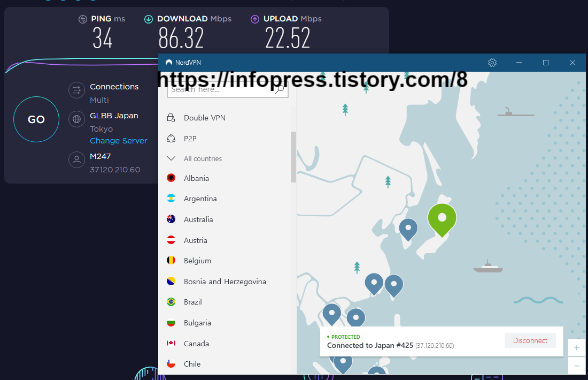Click the green Japan map pin
The image size is (588, 380).
coord(442,220)
